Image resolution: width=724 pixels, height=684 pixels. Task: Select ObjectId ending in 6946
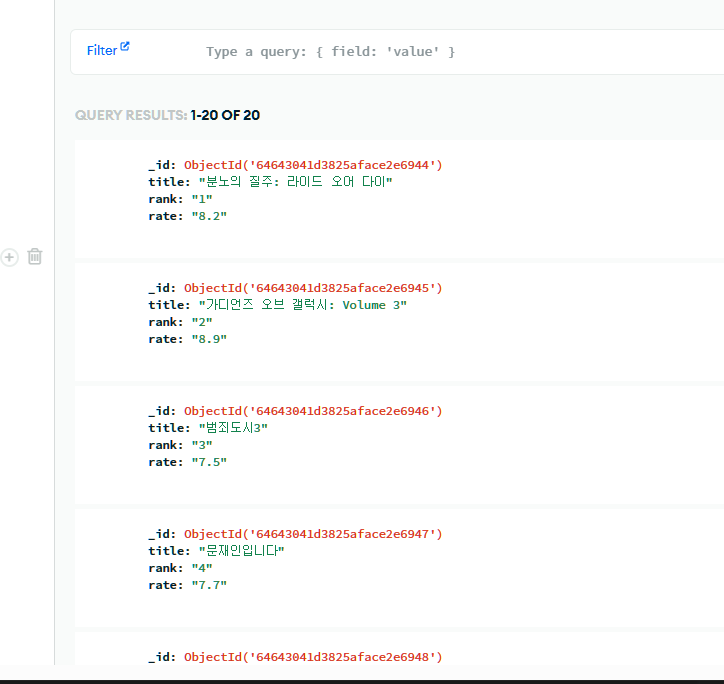(313, 411)
